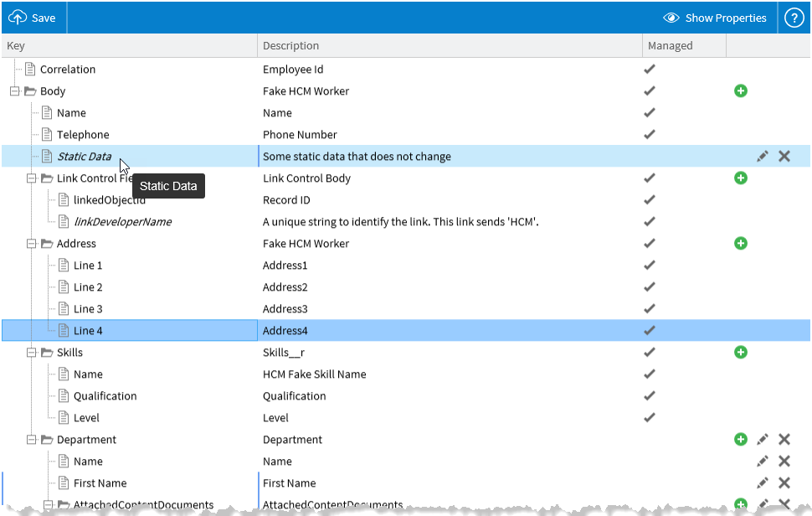
Task: Toggle the Managed checkmark for Correlation
Action: click(649, 70)
